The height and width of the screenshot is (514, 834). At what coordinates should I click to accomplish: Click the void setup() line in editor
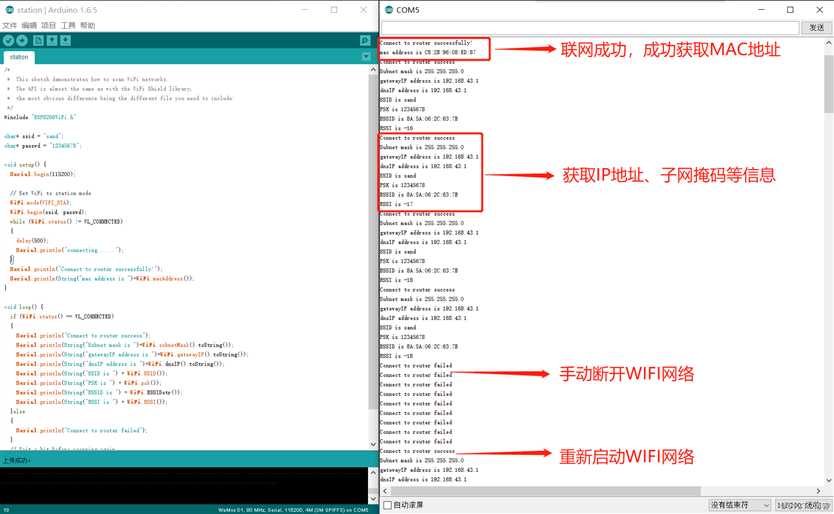[x=25, y=164]
